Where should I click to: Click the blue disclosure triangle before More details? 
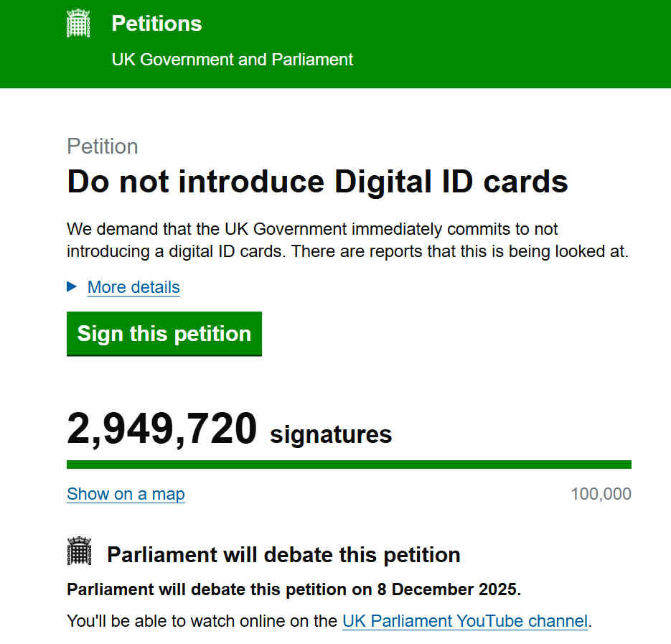coord(72,286)
